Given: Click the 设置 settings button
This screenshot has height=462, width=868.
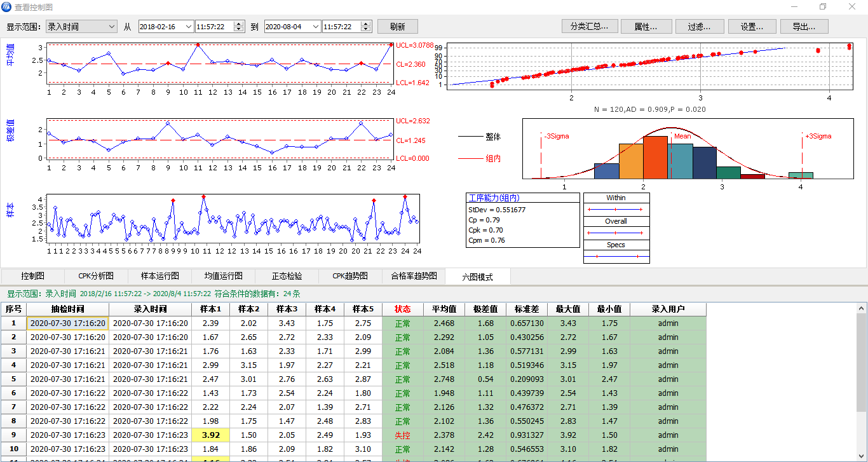Looking at the screenshot, I should (752, 27).
